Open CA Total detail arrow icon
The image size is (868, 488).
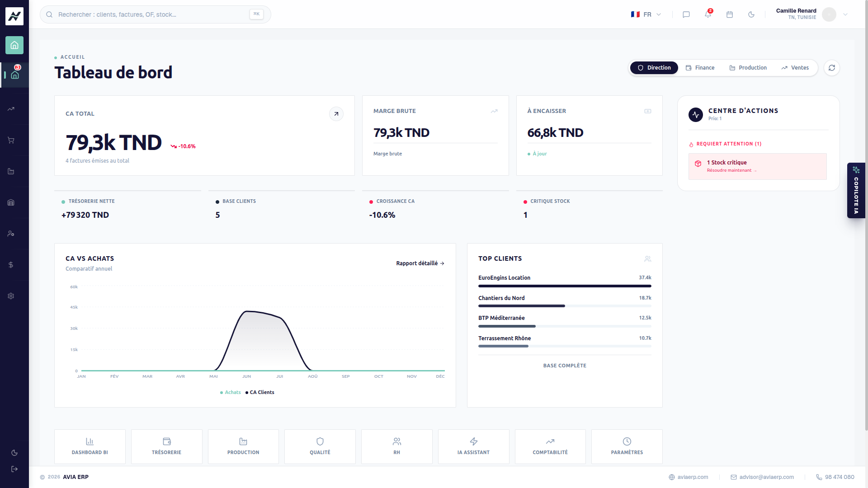tap(336, 114)
